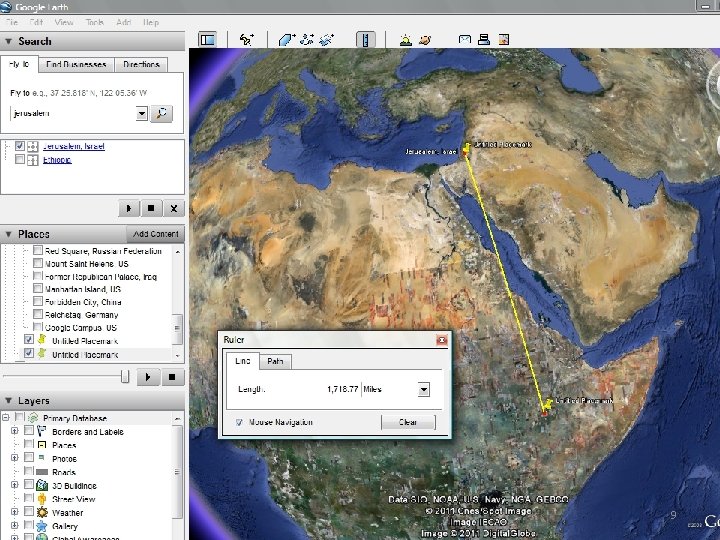Stop the search results tour
The width and height of the screenshot is (720, 540).
[151, 208]
